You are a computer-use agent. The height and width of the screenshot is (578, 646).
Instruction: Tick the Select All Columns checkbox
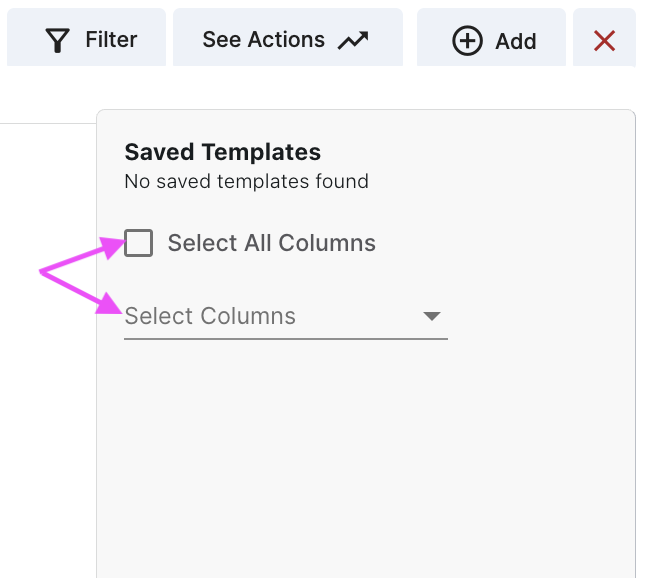(x=139, y=243)
